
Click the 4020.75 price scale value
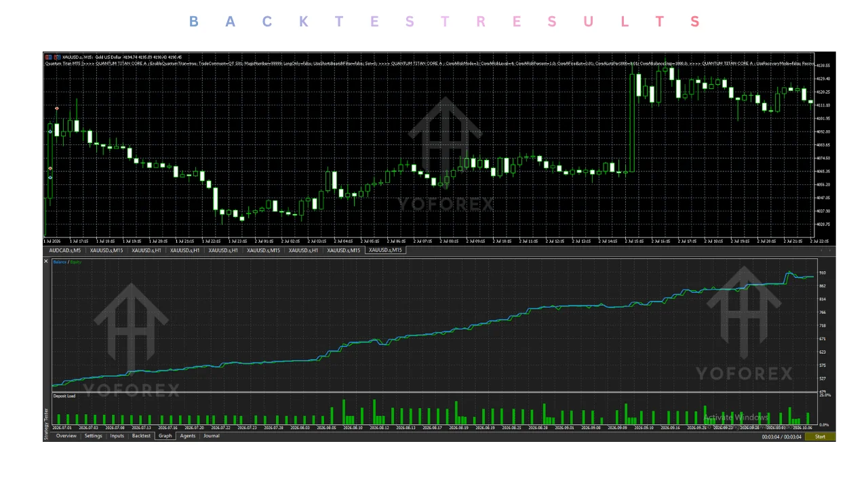pos(823,224)
